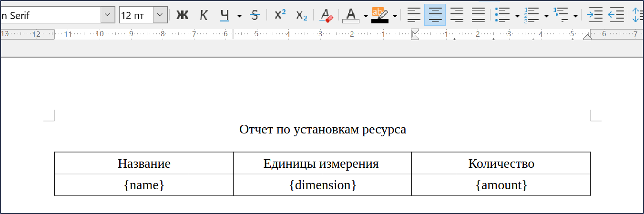Apply subscript formatting

302,15
